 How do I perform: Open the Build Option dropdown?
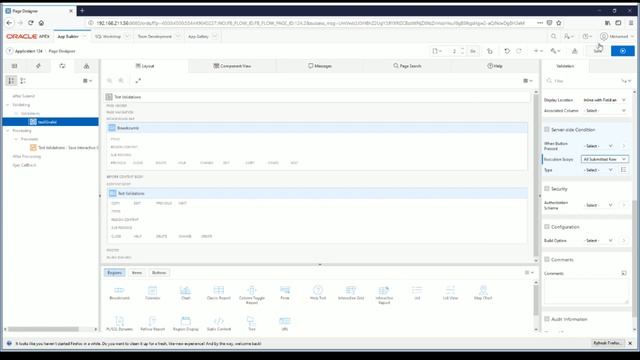(x=598, y=240)
